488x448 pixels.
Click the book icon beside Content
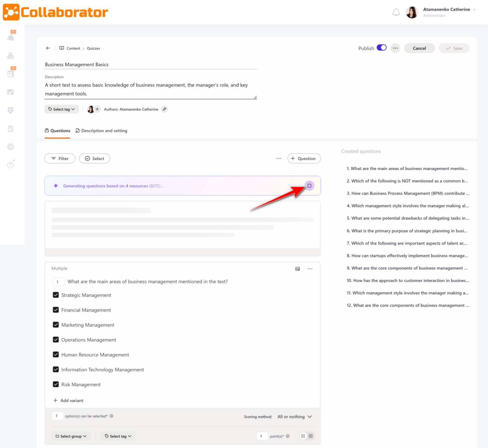pos(62,48)
